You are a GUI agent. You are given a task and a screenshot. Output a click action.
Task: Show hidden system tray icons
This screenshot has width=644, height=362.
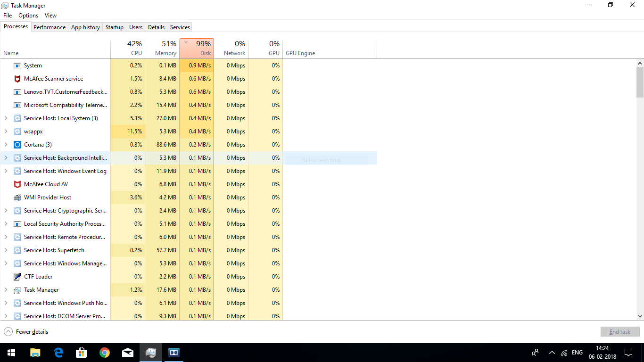click(552, 352)
